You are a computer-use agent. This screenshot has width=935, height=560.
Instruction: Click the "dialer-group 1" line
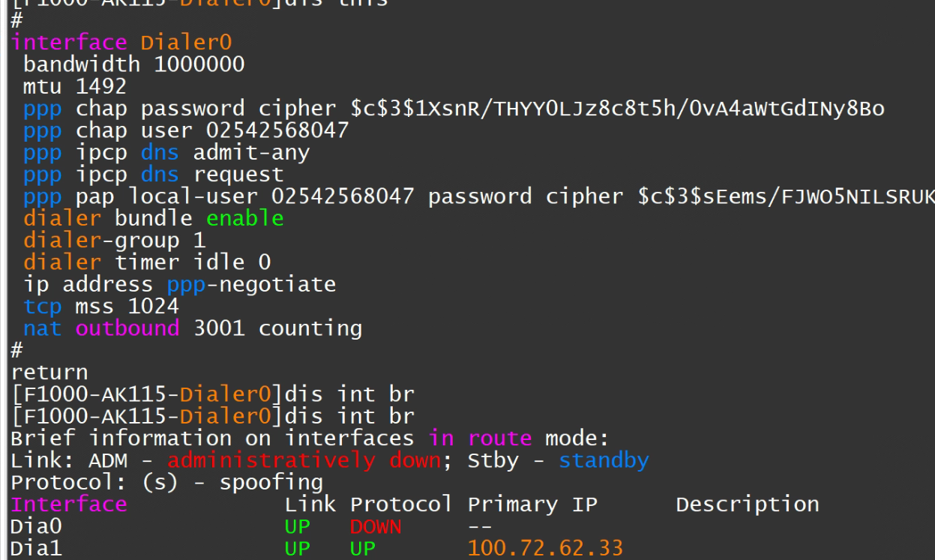click(x=114, y=241)
